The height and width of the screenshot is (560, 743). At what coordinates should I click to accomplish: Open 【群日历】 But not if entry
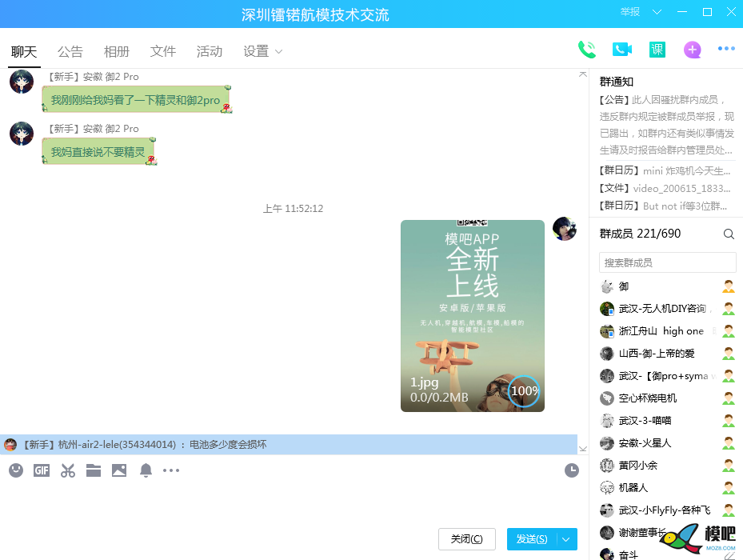tap(663, 206)
